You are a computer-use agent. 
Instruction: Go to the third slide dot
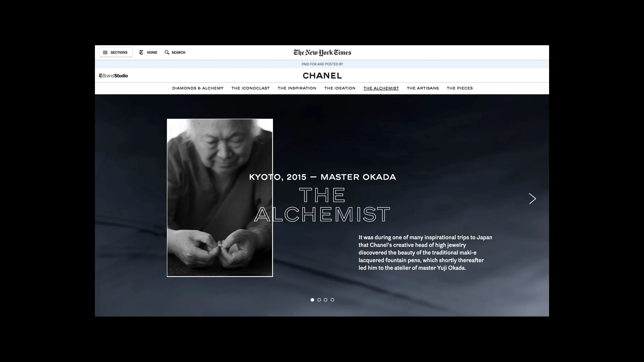(326, 300)
